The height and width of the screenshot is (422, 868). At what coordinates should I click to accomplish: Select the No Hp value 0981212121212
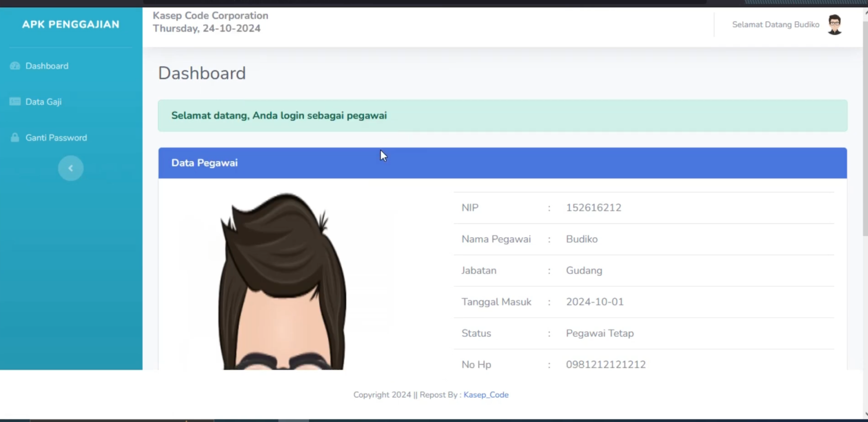606,365
